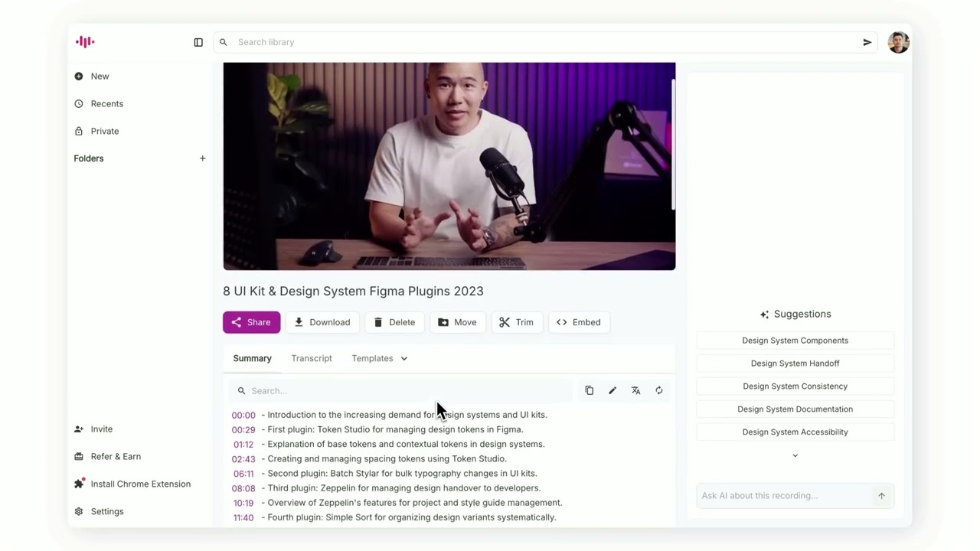Open the Templates dropdown

click(378, 358)
